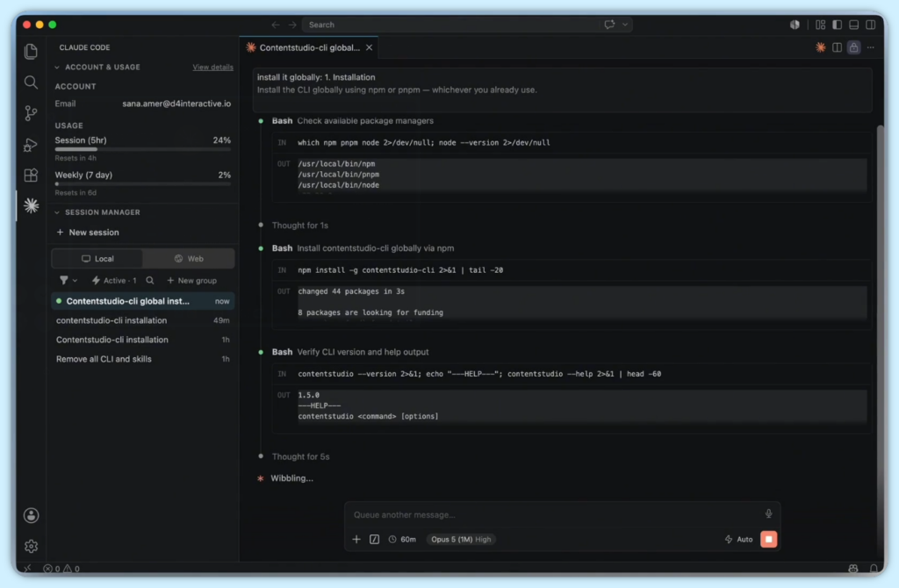Screen dimensions: 899x588
Task: Click the Session (5hr) usage bar
Action: (x=143, y=149)
